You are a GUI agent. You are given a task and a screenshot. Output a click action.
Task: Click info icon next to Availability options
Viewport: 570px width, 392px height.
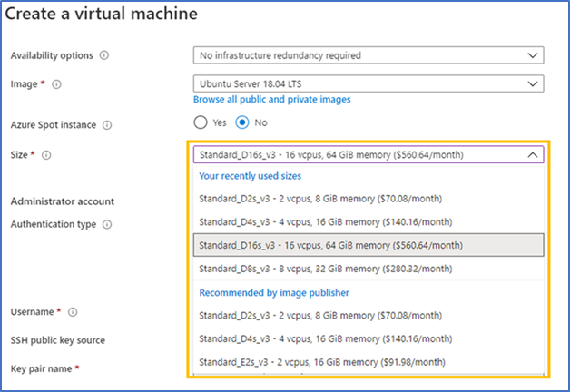[x=104, y=55]
